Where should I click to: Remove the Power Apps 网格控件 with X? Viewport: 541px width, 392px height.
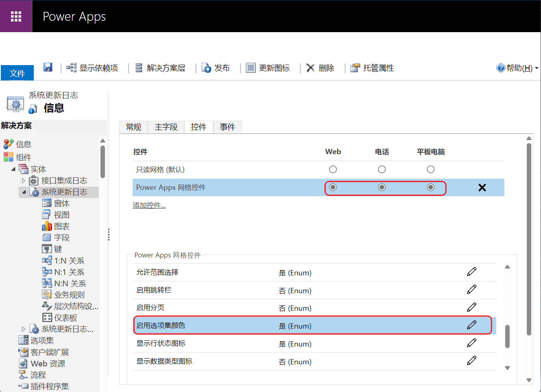click(482, 187)
